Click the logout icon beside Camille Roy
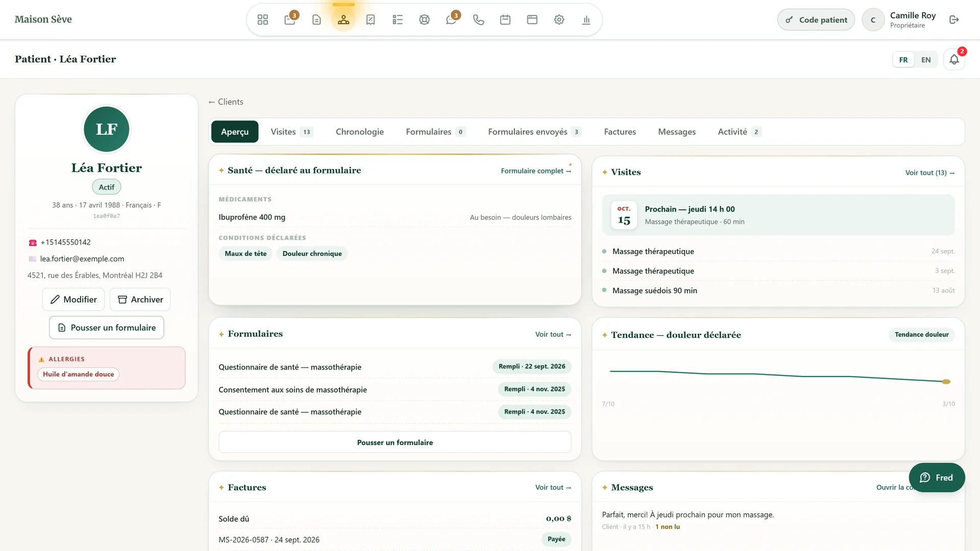The image size is (980, 551). coord(954,20)
